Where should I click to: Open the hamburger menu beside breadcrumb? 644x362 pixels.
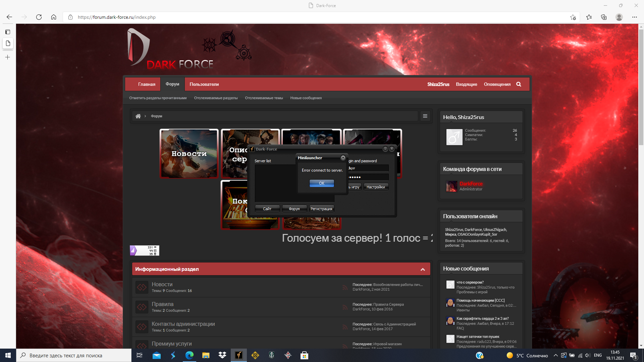(425, 116)
